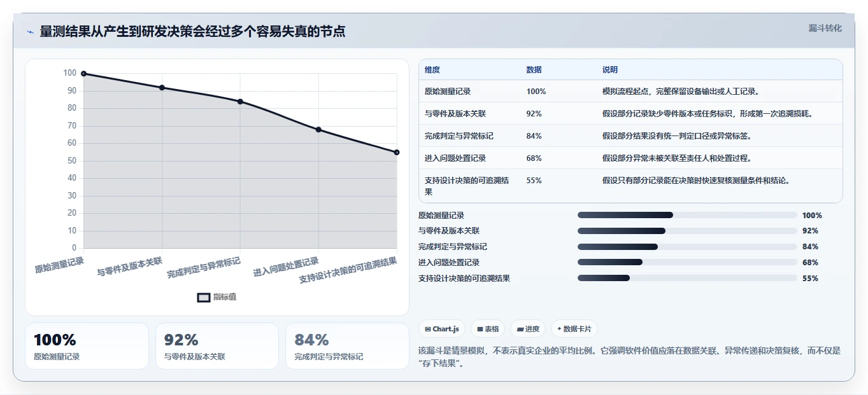Click the 55% progress bar
This screenshot has width=868, height=395.
click(x=687, y=278)
